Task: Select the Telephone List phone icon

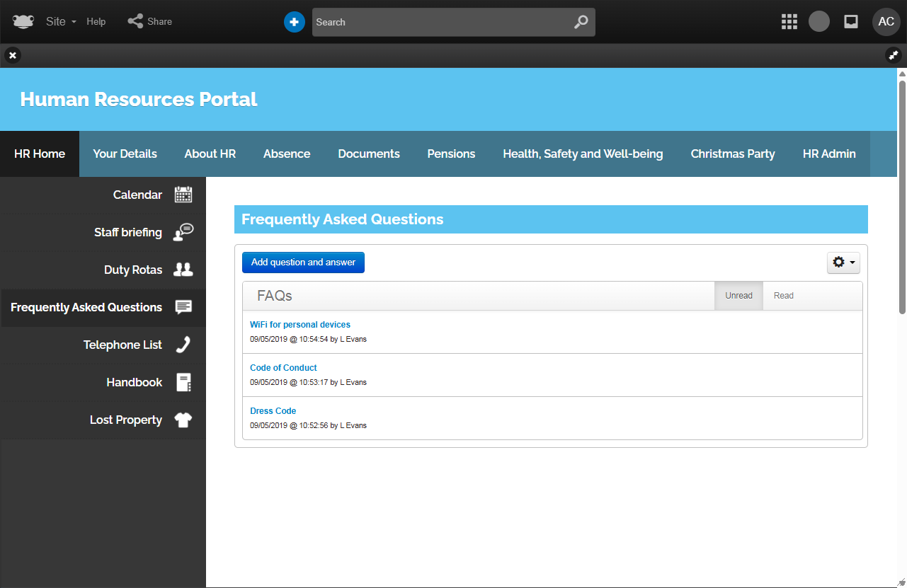Action: [183, 345]
